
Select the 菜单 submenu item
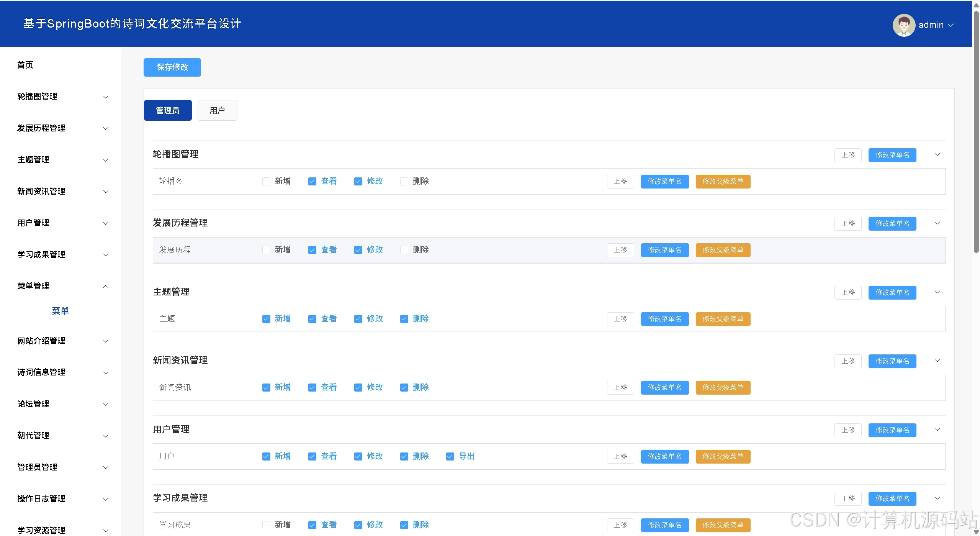point(61,311)
